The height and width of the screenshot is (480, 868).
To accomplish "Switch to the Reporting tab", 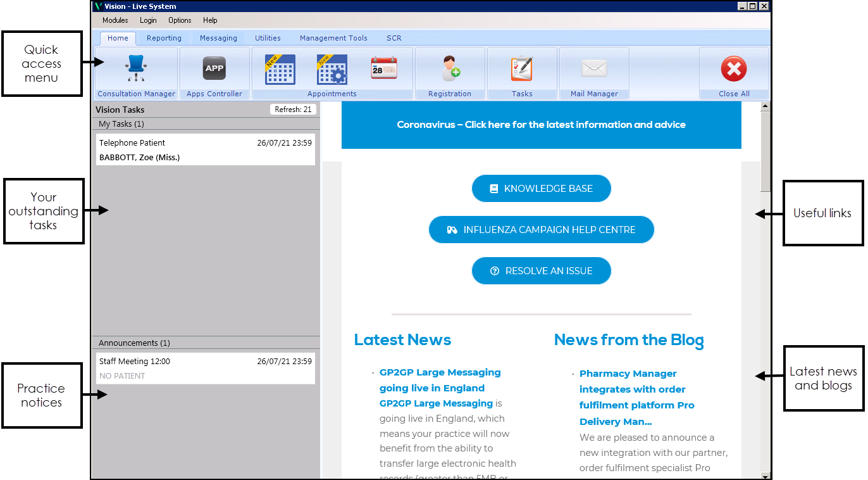I will coord(164,38).
